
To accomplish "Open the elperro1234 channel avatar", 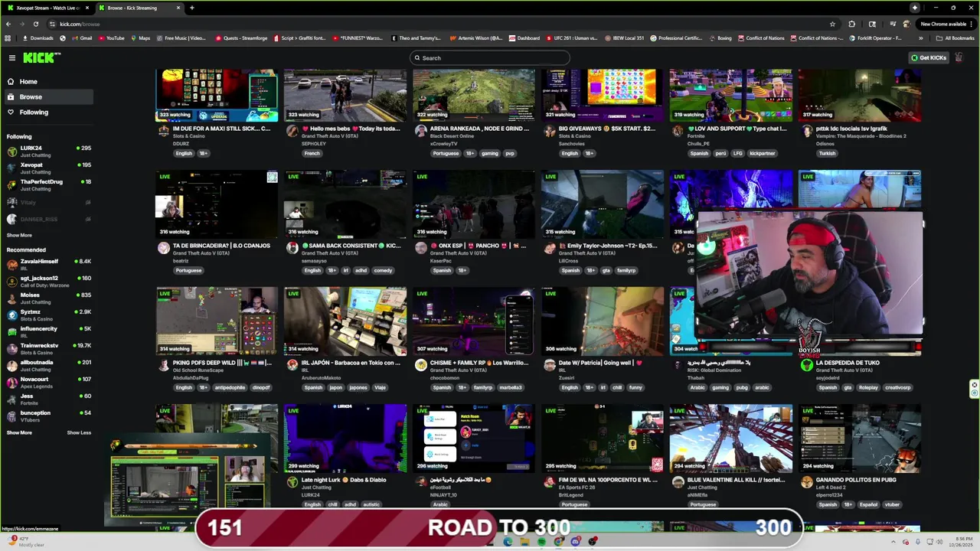I will point(806,482).
